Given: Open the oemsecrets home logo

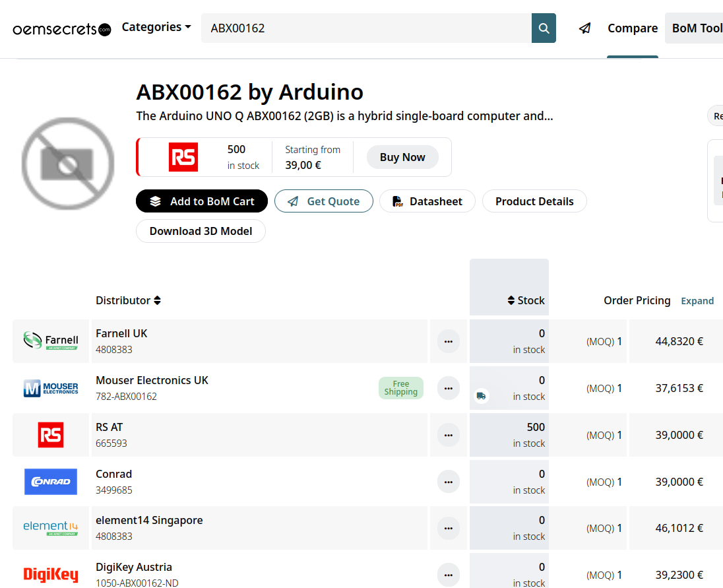Looking at the screenshot, I should point(62,29).
